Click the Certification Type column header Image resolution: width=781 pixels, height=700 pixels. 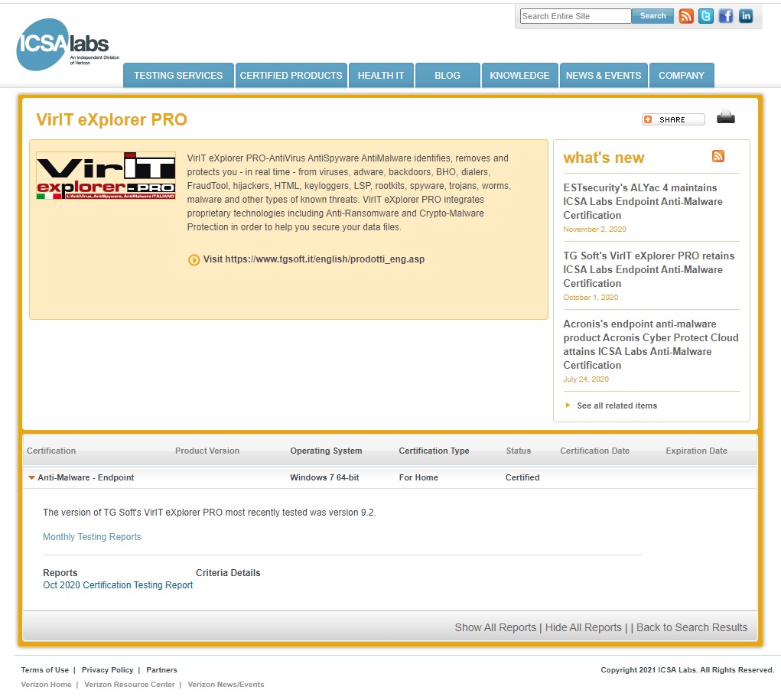point(434,451)
